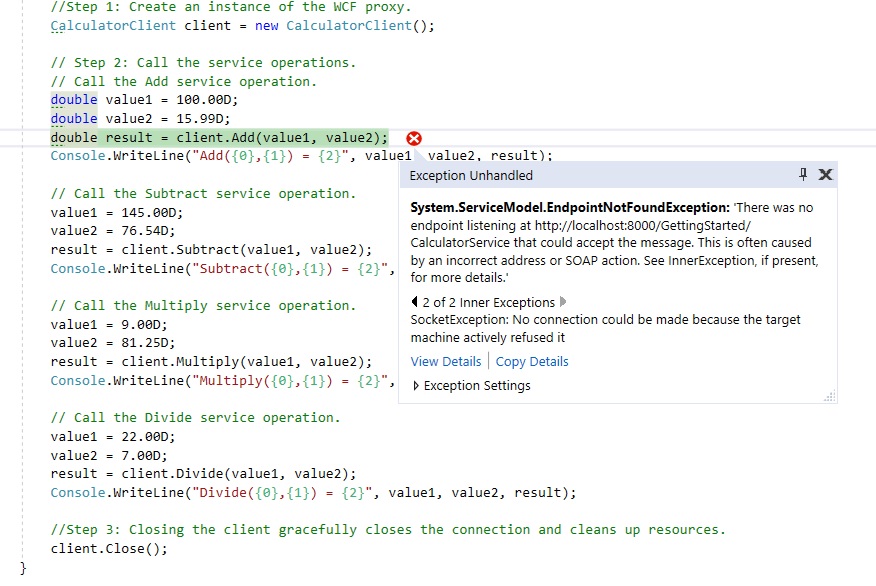The image size is (876, 586).
Task: Close the Exception Unhandled popup
Action: 825,174
